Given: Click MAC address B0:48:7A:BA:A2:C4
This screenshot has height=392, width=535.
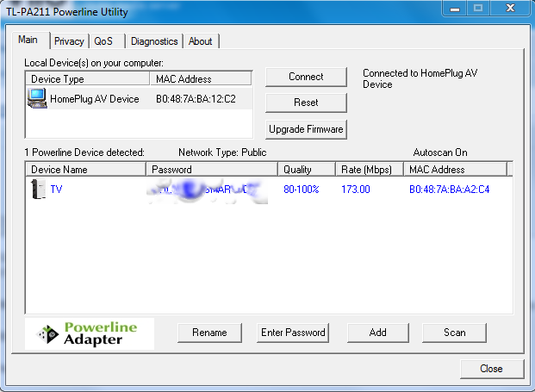Looking at the screenshot, I should 450,190.
